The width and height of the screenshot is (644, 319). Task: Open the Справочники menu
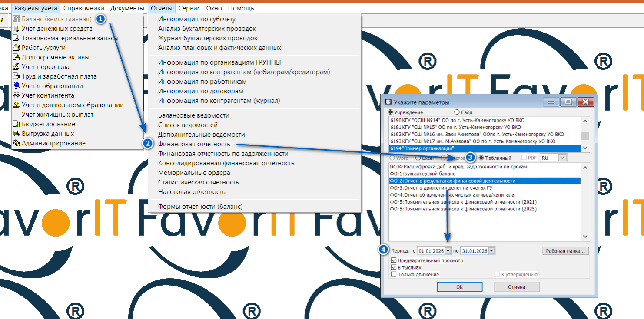click(83, 8)
